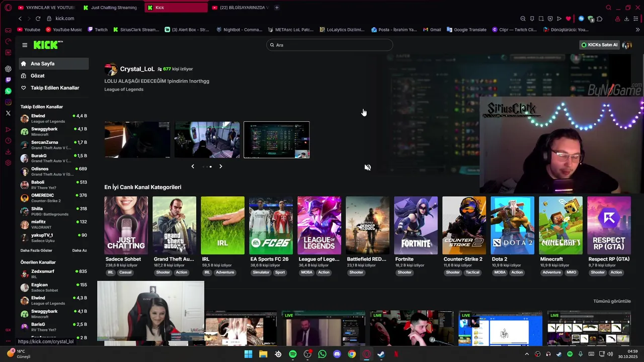Click the Windows Start button
This screenshot has width=644, height=362.
tap(248, 354)
